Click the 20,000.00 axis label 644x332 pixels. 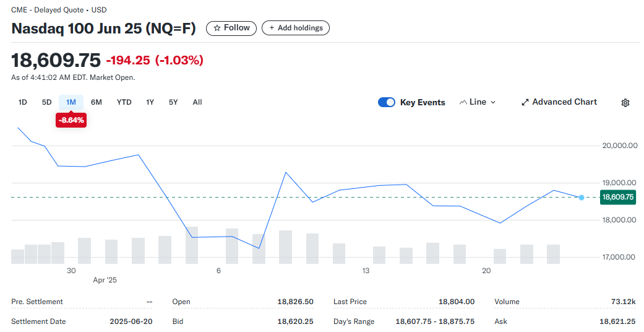620,146
